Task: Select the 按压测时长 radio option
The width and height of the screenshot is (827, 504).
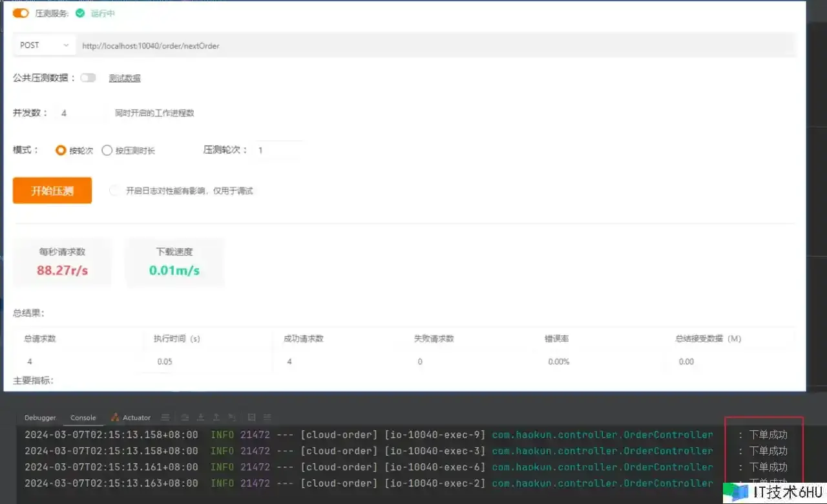Action: [107, 151]
